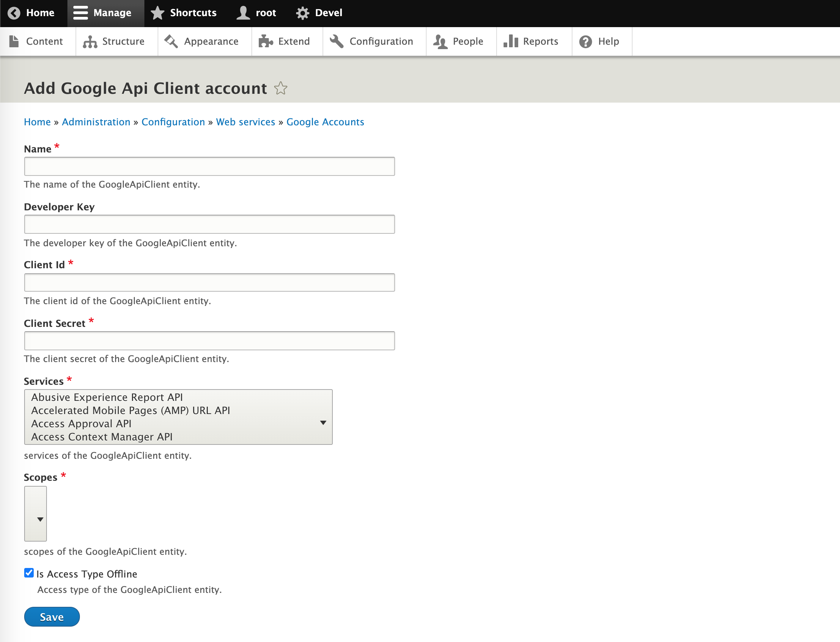This screenshot has width=840, height=642.
Task: Follow the Google Accounts breadcrumb link
Action: click(325, 122)
